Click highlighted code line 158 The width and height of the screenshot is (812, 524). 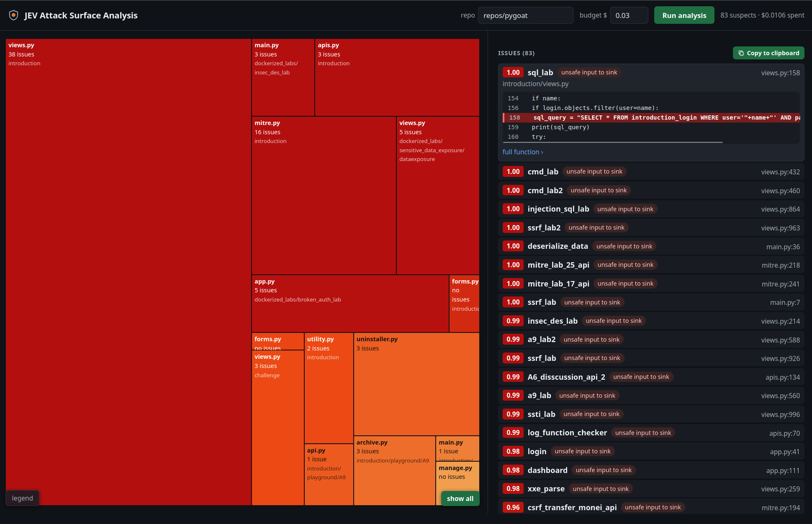point(651,118)
